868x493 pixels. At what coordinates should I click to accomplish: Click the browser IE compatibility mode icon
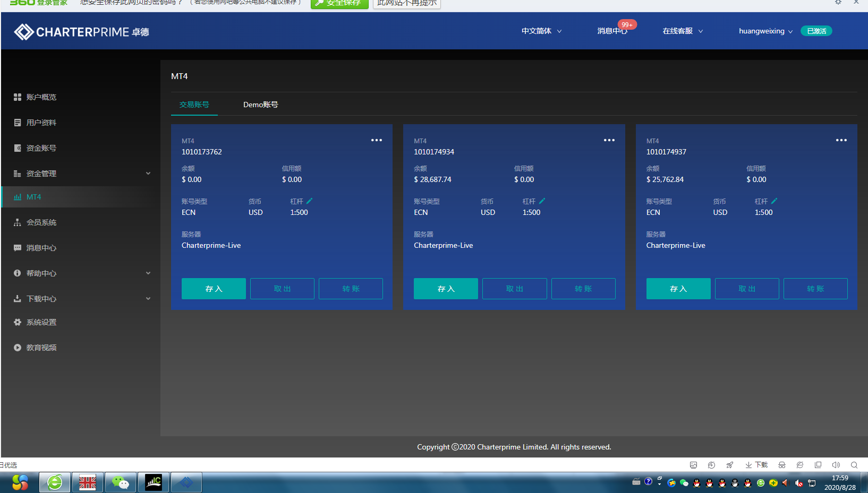pos(800,465)
